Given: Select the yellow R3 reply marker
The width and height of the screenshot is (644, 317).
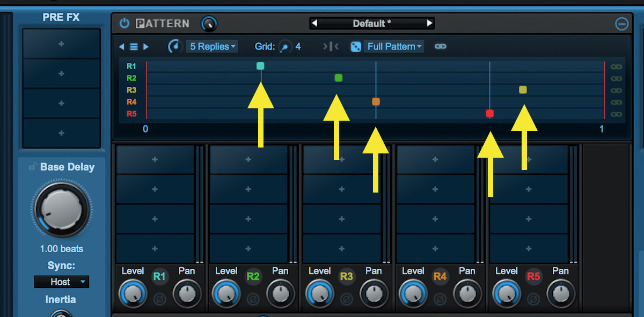Looking at the screenshot, I should pyautogui.click(x=523, y=90).
